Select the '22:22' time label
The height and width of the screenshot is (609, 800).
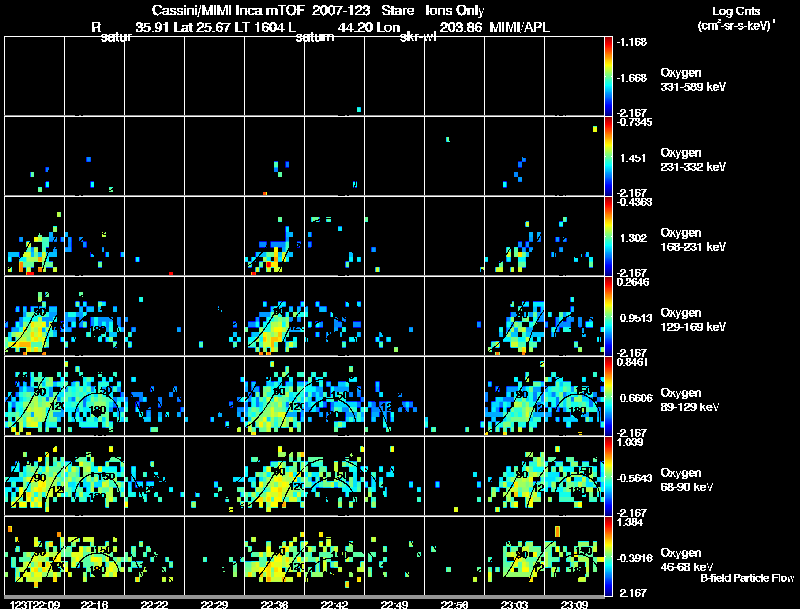tap(155, 604)
